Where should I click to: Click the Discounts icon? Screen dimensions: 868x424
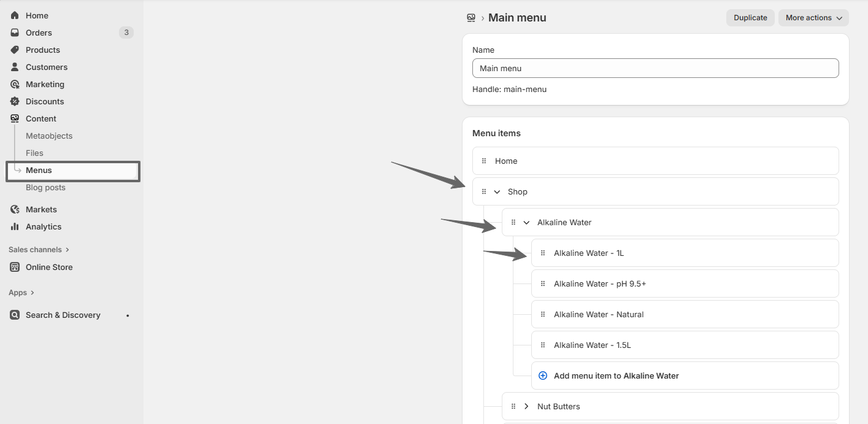[x=14, y=101]
